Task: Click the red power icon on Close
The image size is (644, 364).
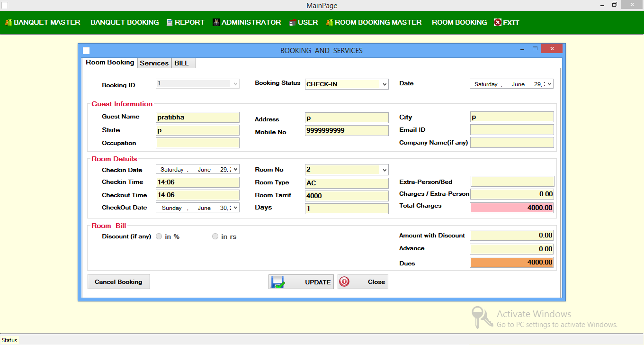Action: (344, 282)
